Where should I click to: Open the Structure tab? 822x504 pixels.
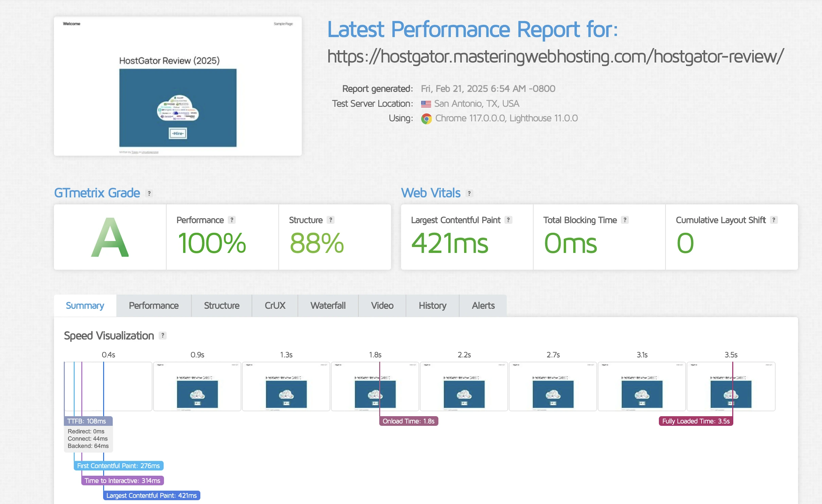221,306
